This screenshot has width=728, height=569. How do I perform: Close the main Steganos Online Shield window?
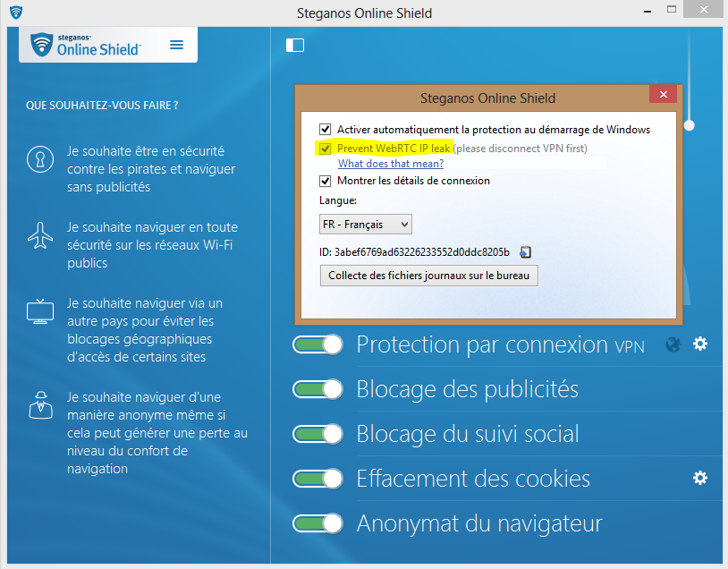(x=703, y=9)
